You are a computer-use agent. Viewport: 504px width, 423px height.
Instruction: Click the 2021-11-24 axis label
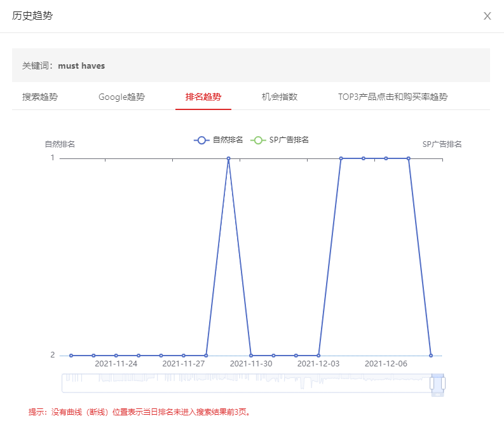(116, 364)
